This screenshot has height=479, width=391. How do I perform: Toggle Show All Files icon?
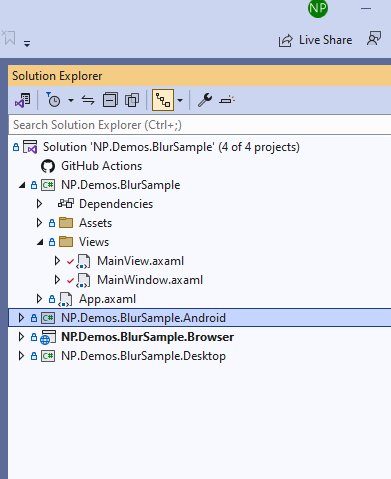tap(132, 100)
